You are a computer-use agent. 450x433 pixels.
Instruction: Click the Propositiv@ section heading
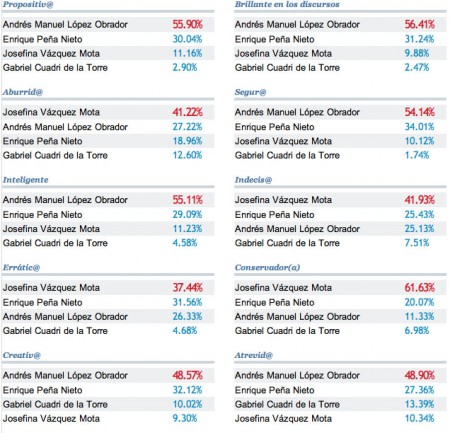[x=28, y=4]
